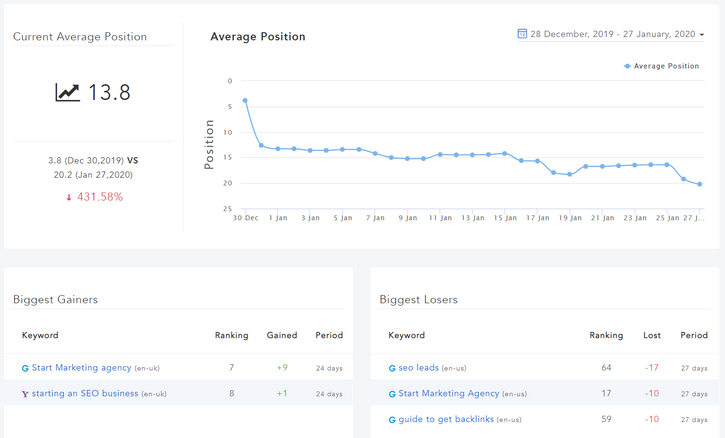Viewport: 725px width, 438px height.
Task: Click the Keyword column header in Biggest Gainers
Action: (40, 335)
